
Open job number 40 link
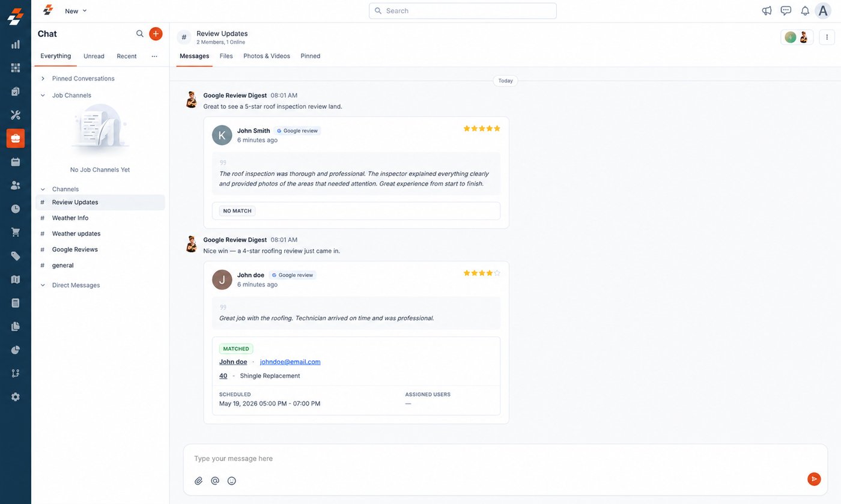[223, 376]
